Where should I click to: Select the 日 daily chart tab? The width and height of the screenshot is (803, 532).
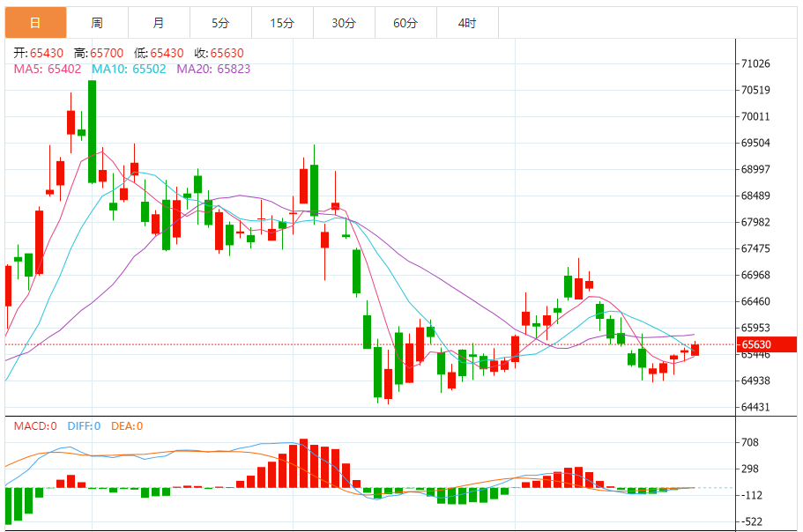click(x=36, y=23)
